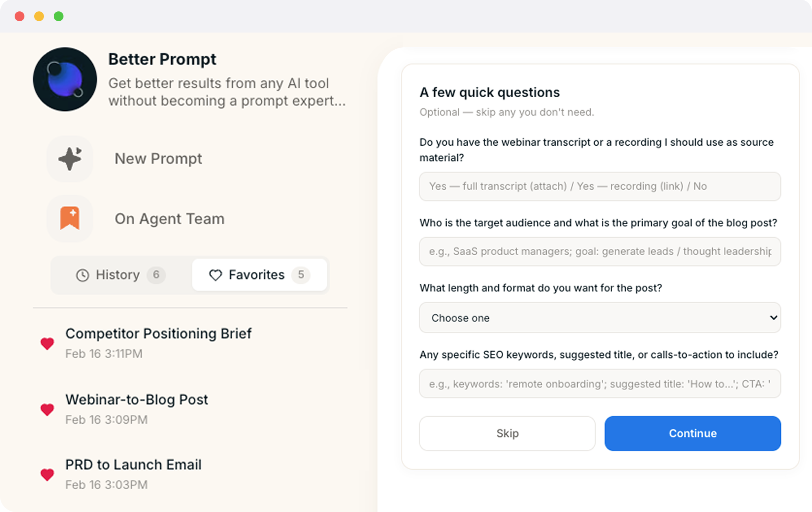Open the Webinar-to-Blog Post favorite item

pyautogui.click(x=137, y=400)
